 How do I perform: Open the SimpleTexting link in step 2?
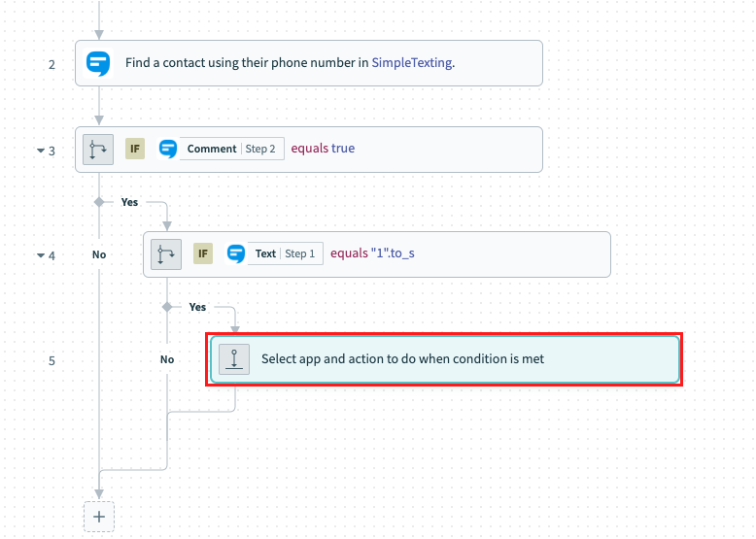click(412, 62)
